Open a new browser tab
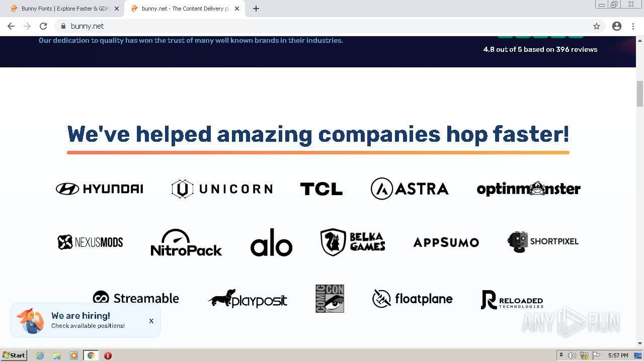Image resolution: width=644 pixels, height=362 pixels. 256,9
